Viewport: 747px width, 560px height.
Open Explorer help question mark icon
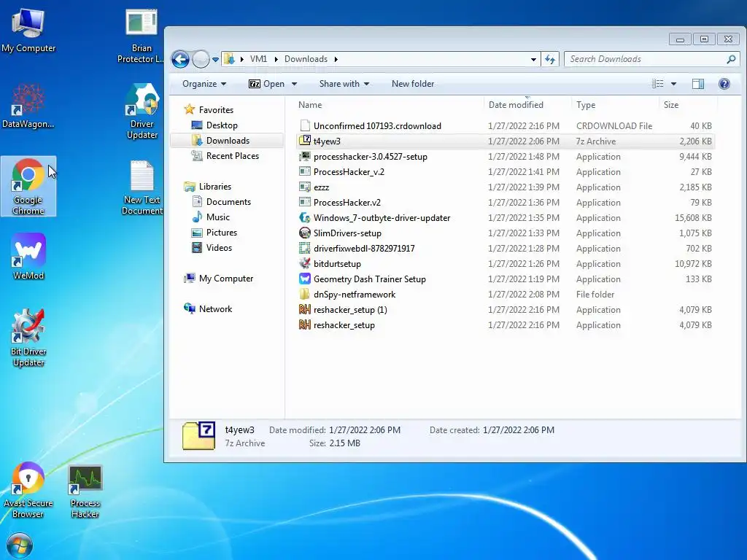click(x=724, y=84)
